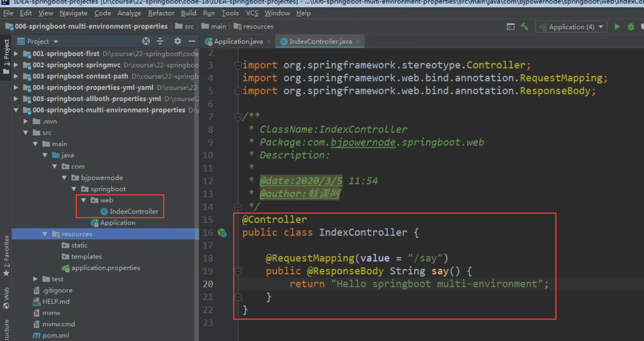Switch to the Application.java editor tab
The width and height of the screenshot is (644, 341).
[238, 41]
